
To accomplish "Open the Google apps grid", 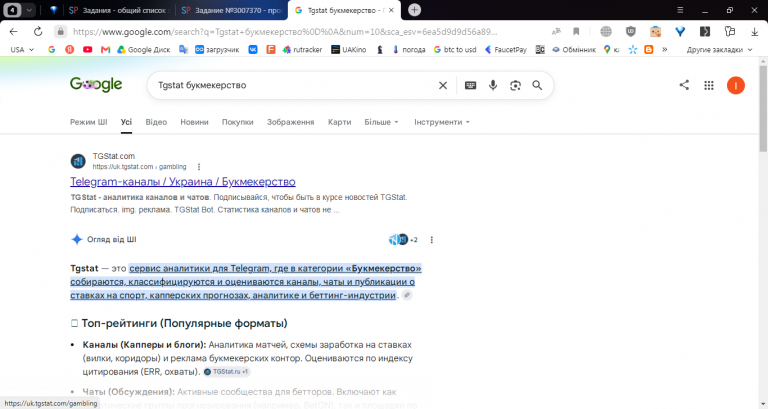I will pyautogui.click(x=709, y=85).
